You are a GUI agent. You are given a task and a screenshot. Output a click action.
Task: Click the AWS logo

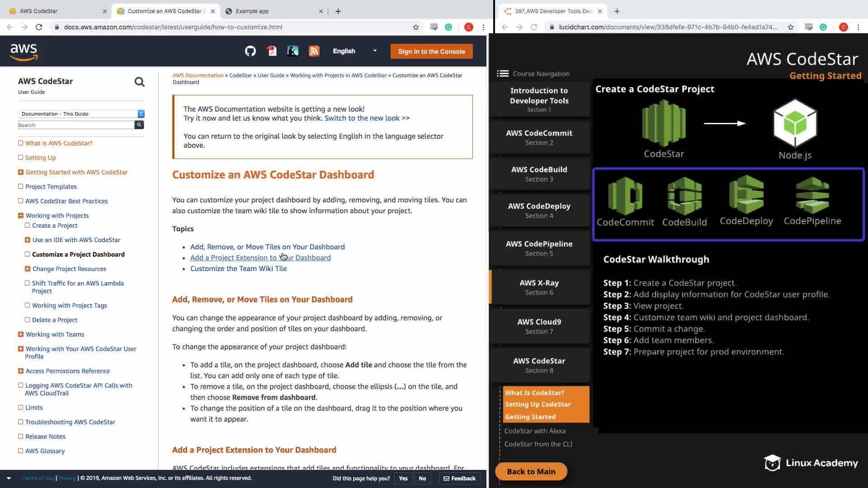click(x=24, y=52)
